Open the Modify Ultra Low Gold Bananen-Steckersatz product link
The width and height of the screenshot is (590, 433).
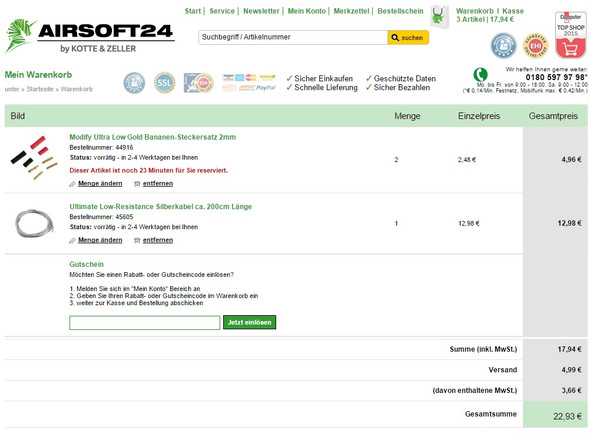(153, 137)
